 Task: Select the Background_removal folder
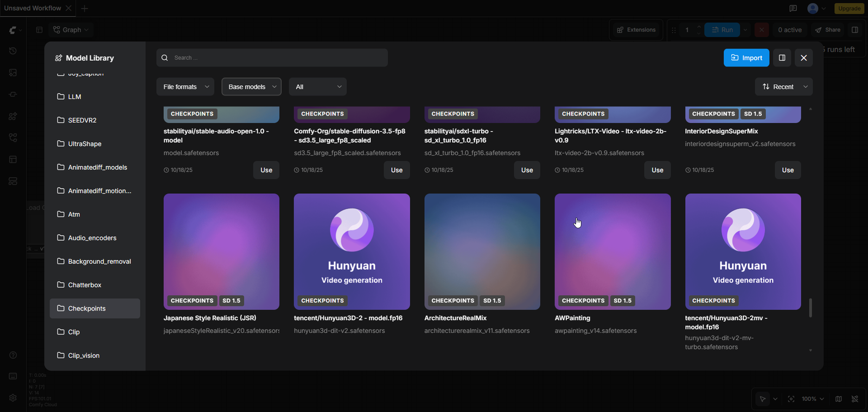(x=95, y=261)
